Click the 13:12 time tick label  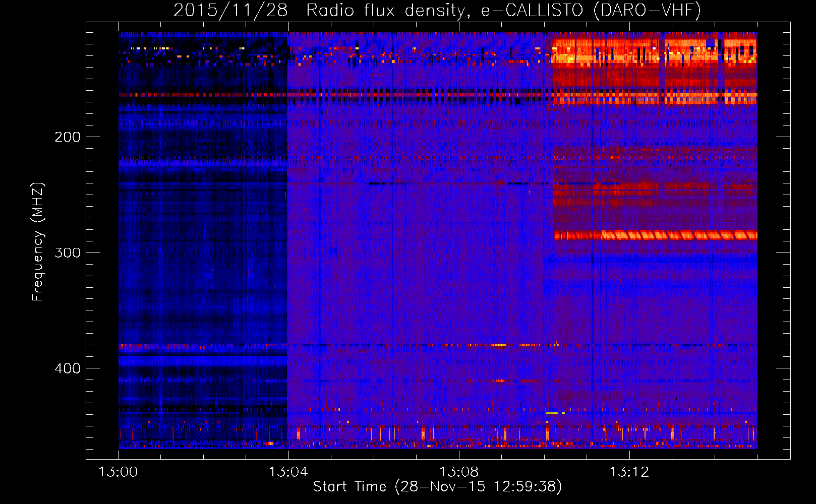[629, 472]
